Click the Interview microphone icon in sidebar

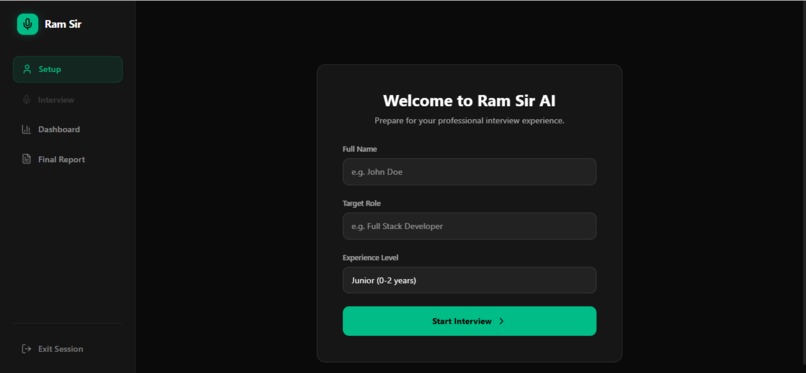point(27,100)
